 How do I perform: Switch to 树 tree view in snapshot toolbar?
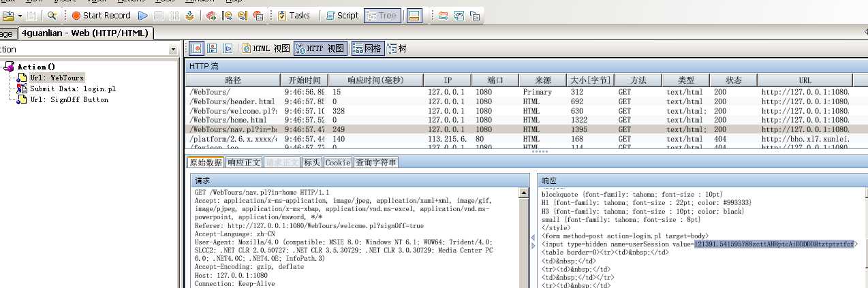[x=397, y=48]
